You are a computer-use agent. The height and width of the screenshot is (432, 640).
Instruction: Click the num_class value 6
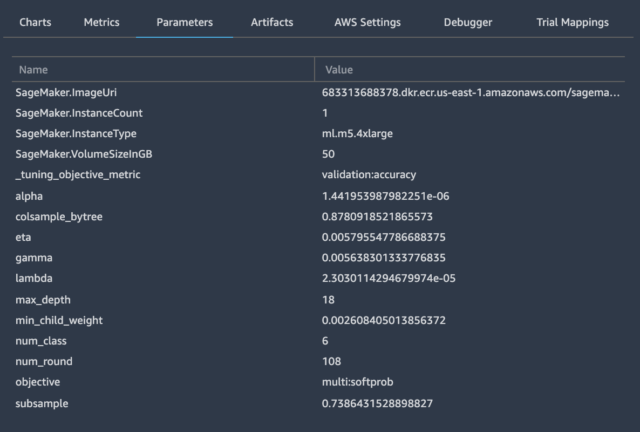325,341
